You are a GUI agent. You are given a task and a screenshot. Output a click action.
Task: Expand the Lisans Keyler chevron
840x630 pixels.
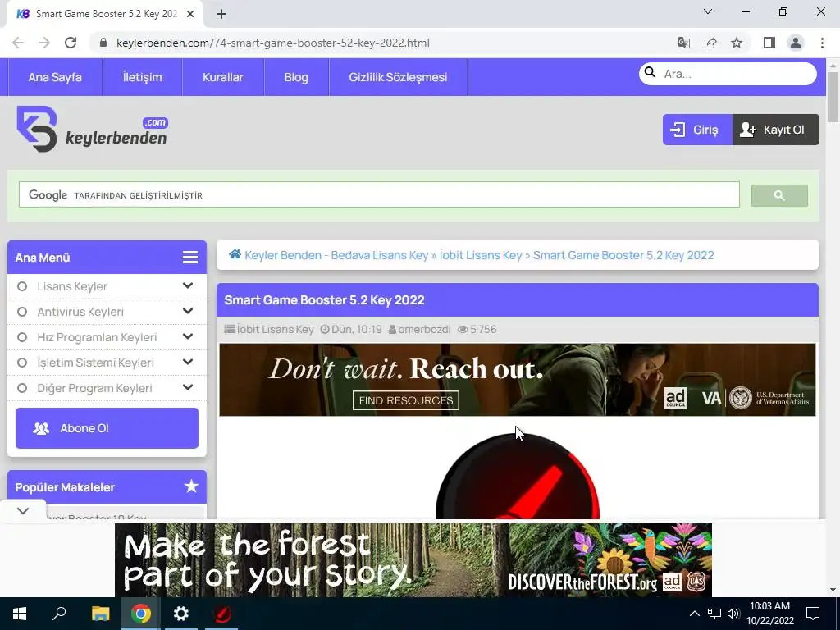(188, 285)
